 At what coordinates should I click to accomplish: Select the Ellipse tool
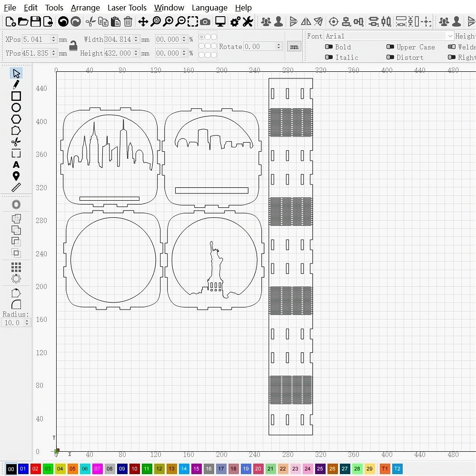coord(16,107)
